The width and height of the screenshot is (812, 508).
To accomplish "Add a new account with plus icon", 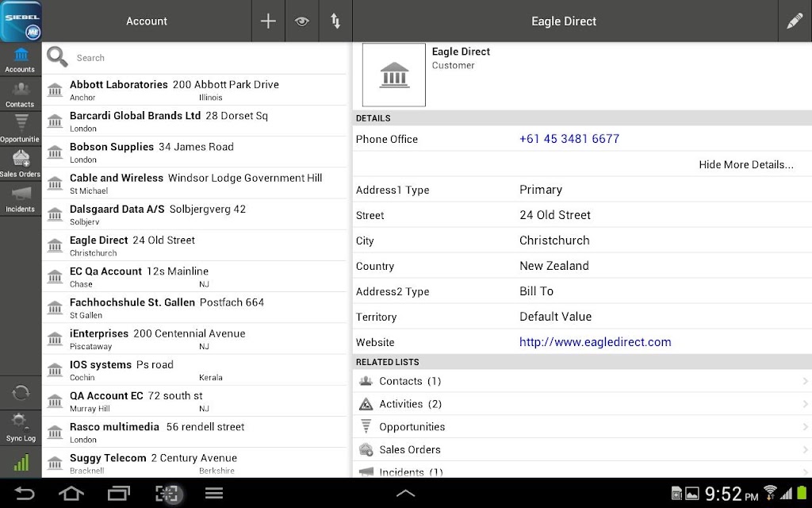I will [x=268, y=21].
